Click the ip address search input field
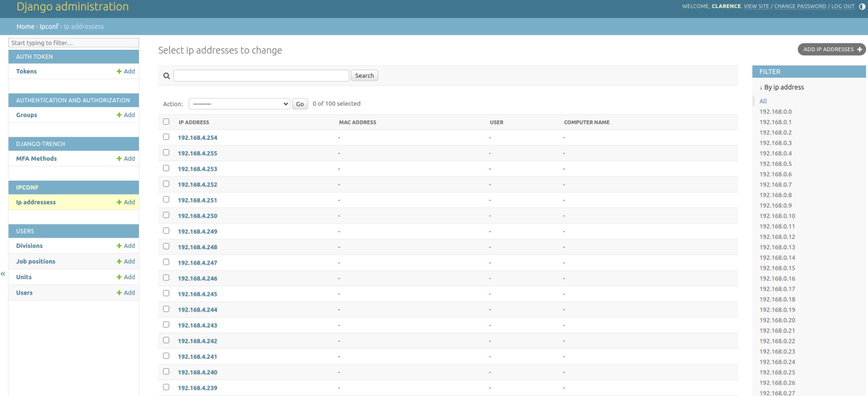 261,76
